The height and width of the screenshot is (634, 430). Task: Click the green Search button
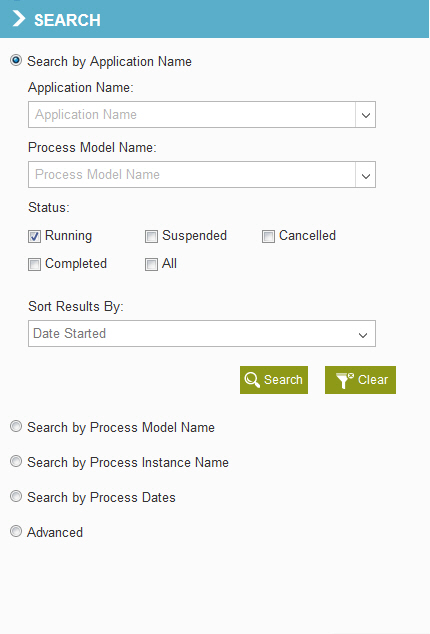(x=274, y=380)
